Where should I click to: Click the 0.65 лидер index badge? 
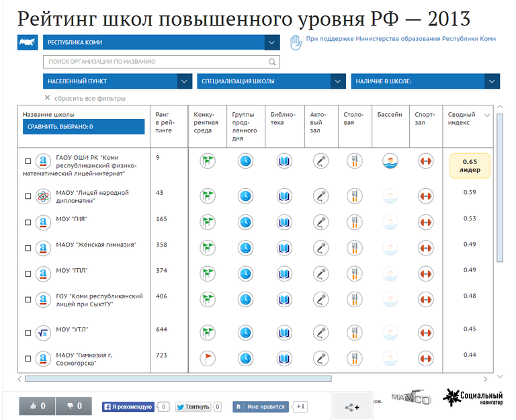pyautogui.click(x=470, y=166)
